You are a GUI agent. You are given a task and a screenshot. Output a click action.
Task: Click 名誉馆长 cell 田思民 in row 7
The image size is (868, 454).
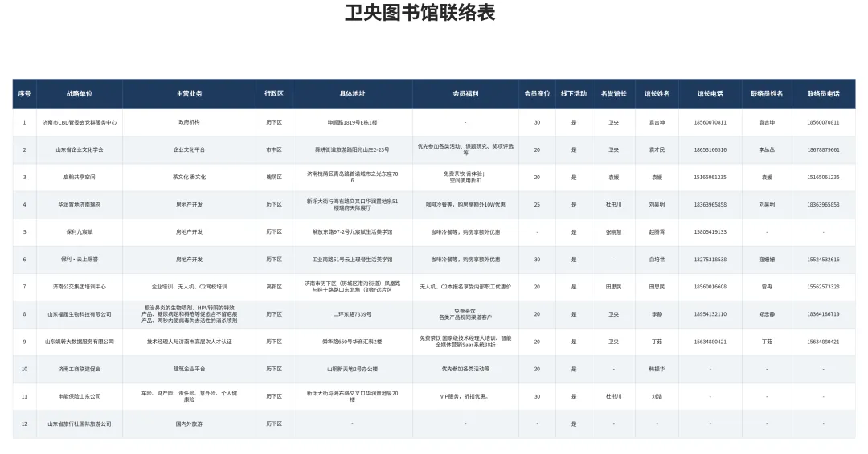613,287
